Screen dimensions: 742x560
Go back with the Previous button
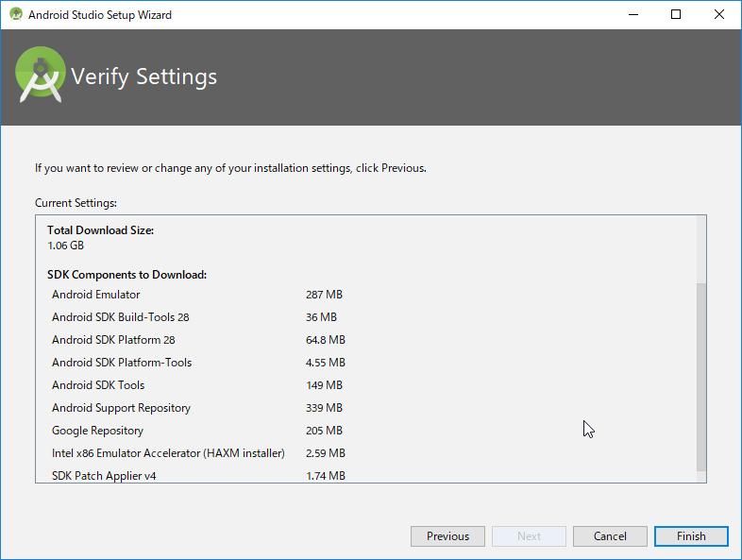click(447, 535)
